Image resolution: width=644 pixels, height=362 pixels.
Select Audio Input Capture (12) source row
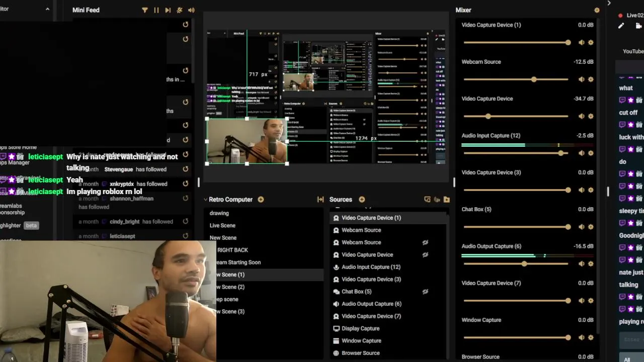pos(388,267)
